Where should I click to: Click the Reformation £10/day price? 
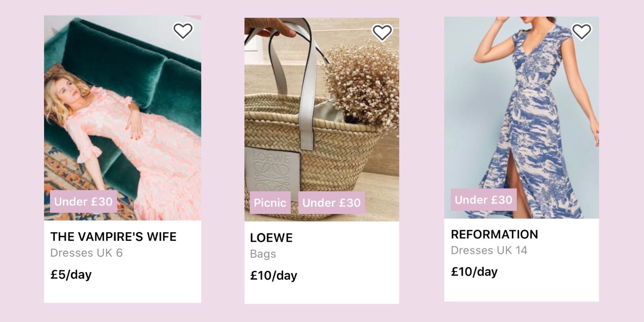coord(474,272)
